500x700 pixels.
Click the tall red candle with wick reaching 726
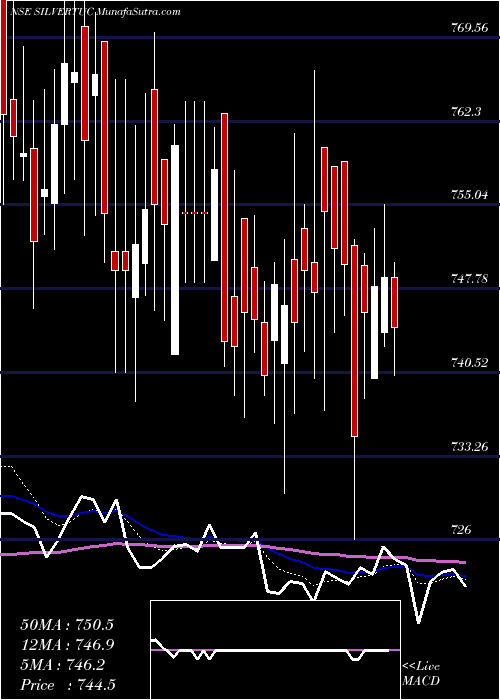pyautogui.click(x=355, y=341)
